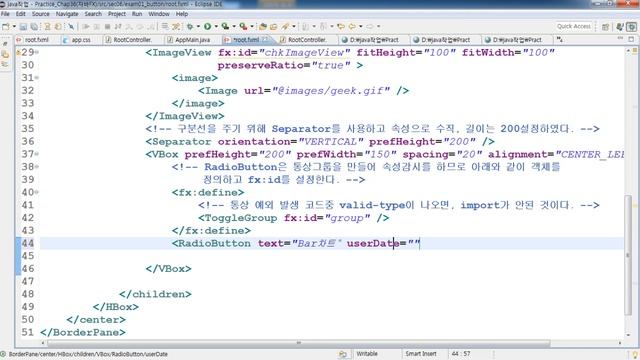Click the Coverage launch icon
This screenshot has width=640, height=360.
pos(225,27)
